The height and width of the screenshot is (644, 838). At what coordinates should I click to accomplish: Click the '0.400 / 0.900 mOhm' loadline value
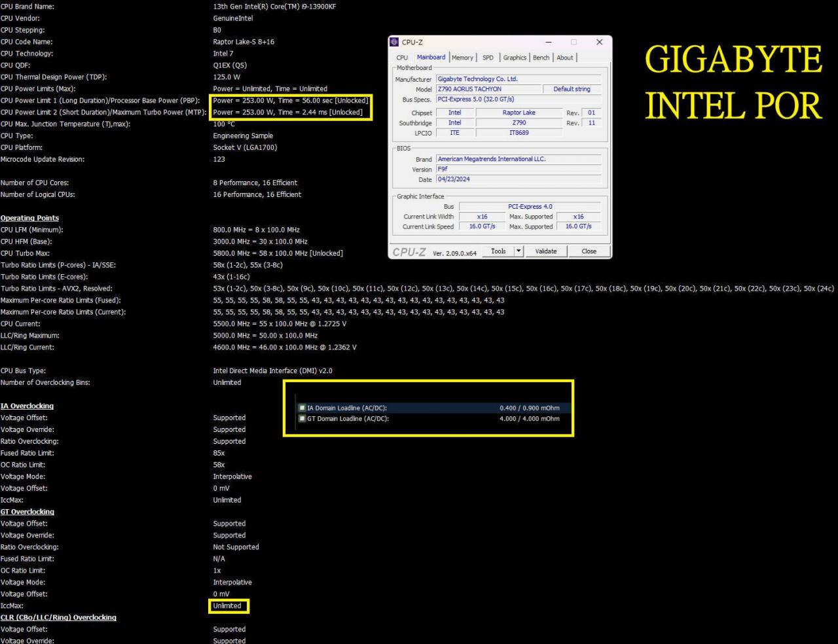pos(530,408)
